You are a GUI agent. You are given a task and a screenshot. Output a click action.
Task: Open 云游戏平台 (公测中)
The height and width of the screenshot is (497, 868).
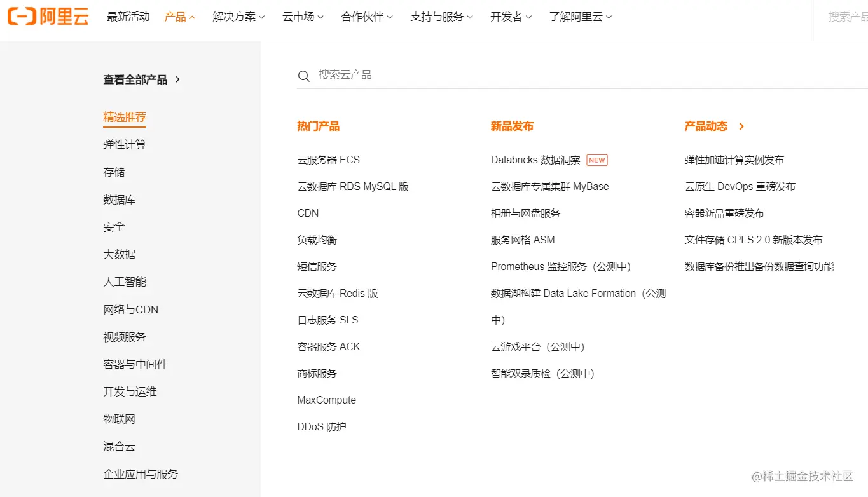pyautogui.click(x=538, y=347)
